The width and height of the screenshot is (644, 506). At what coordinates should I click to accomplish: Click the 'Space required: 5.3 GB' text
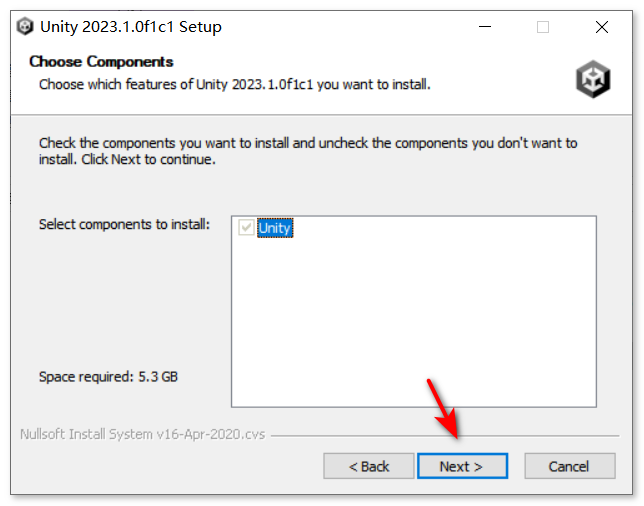(108, 377)
